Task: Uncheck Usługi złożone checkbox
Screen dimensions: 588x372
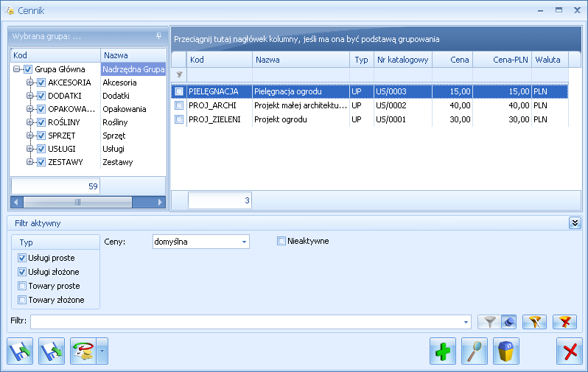Action: [22, 272]
